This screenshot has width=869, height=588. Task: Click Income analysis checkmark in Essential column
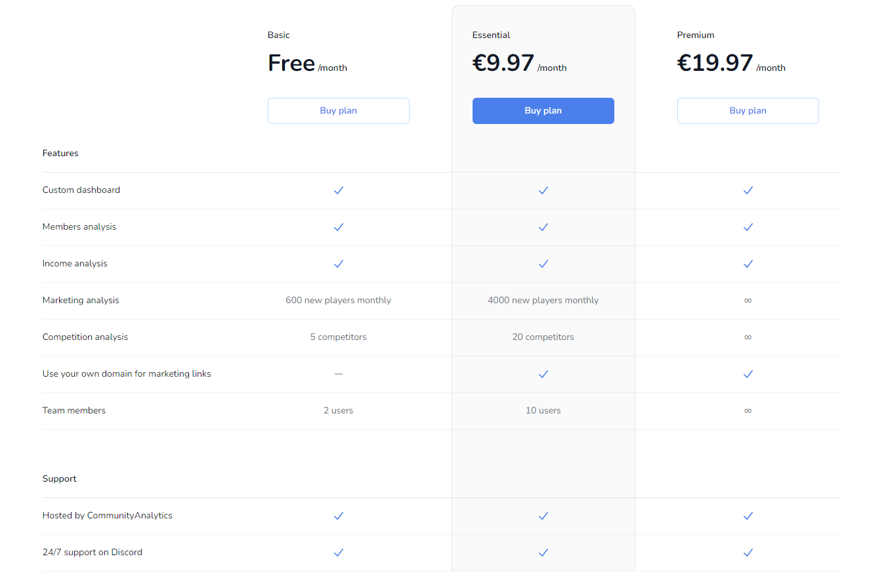click(x=543, y=264)
